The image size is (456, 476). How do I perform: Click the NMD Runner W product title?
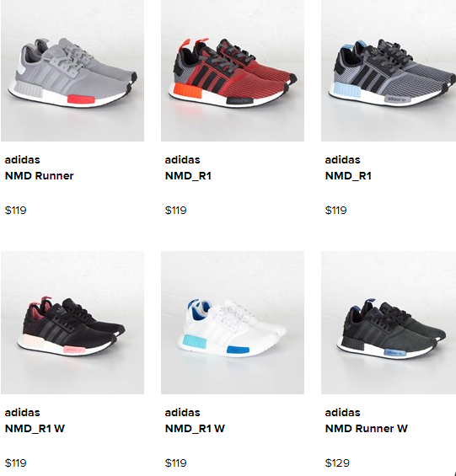(x=367, y=429)
